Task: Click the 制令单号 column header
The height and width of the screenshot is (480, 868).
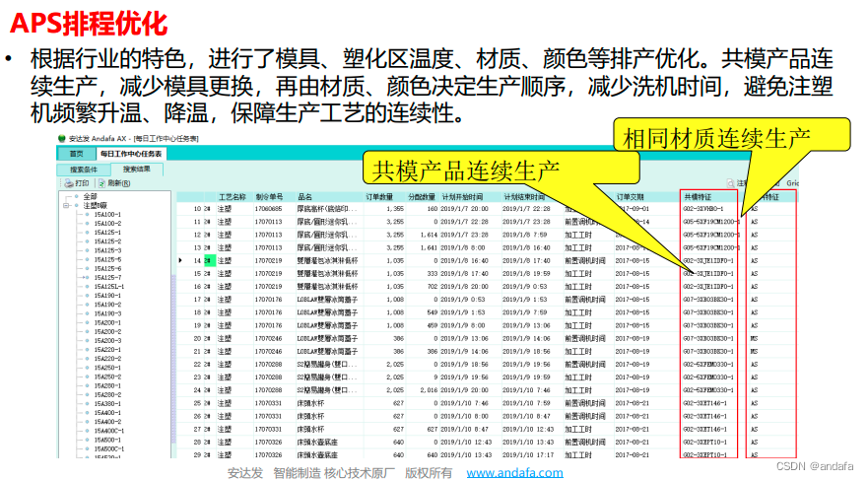Action: coord(269,197)
